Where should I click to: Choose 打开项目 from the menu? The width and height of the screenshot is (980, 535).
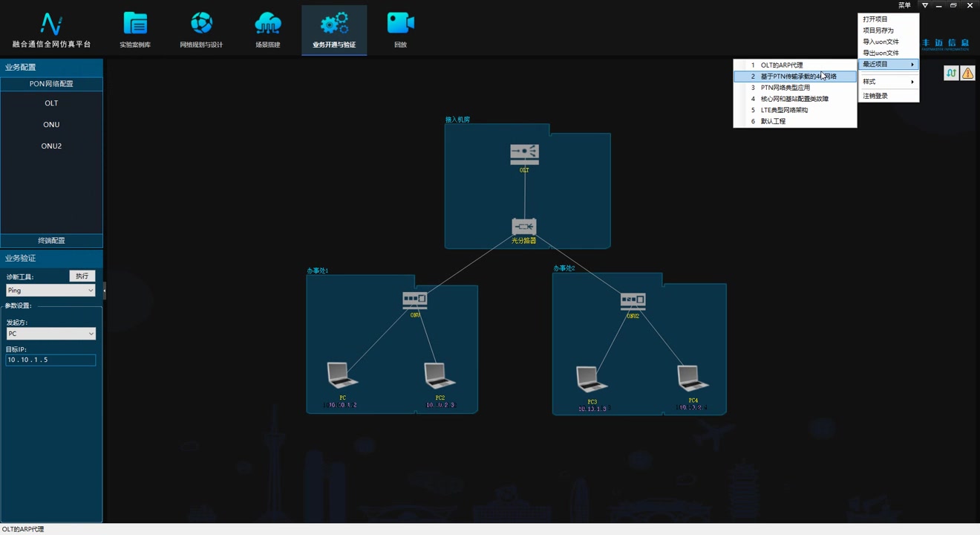[889, 19]
